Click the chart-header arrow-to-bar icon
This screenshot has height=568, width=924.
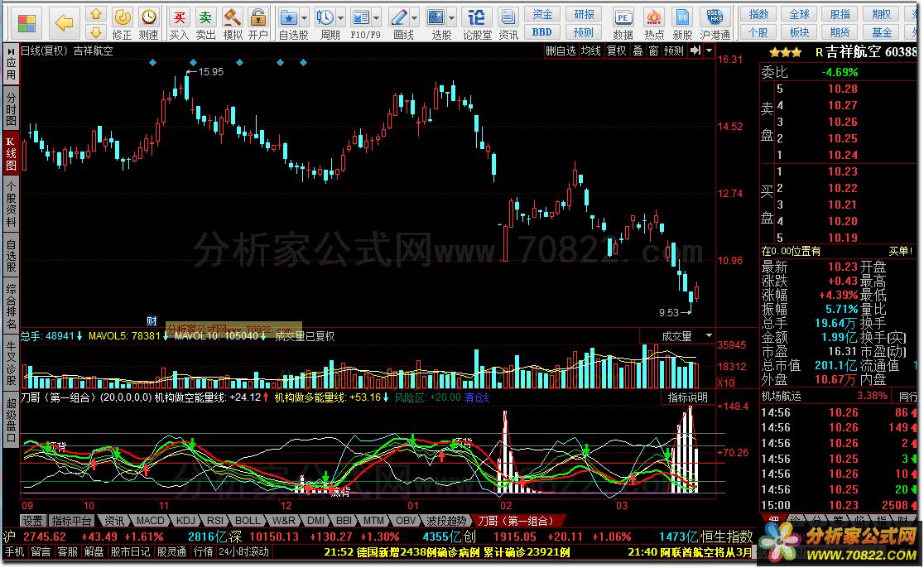pyautogui.click(x=695, y=51)
